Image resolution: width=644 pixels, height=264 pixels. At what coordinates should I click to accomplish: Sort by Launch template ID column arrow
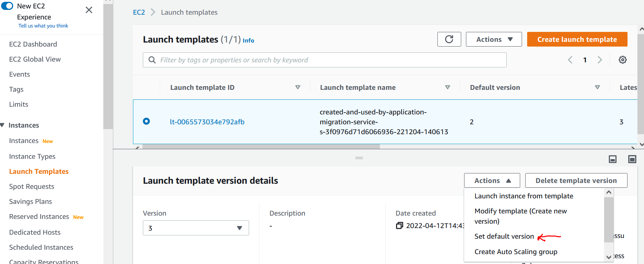tap(298, 87)
